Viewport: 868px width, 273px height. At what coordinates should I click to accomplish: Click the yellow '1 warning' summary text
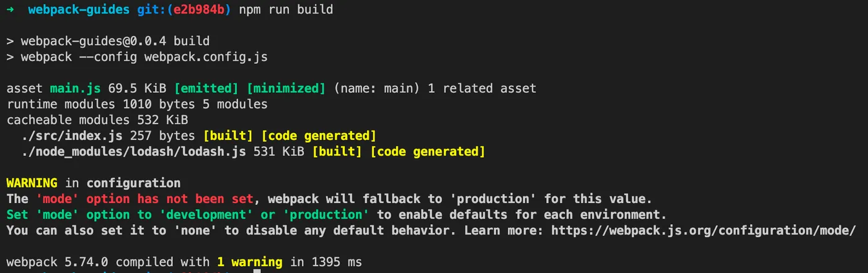pos(249,262)
